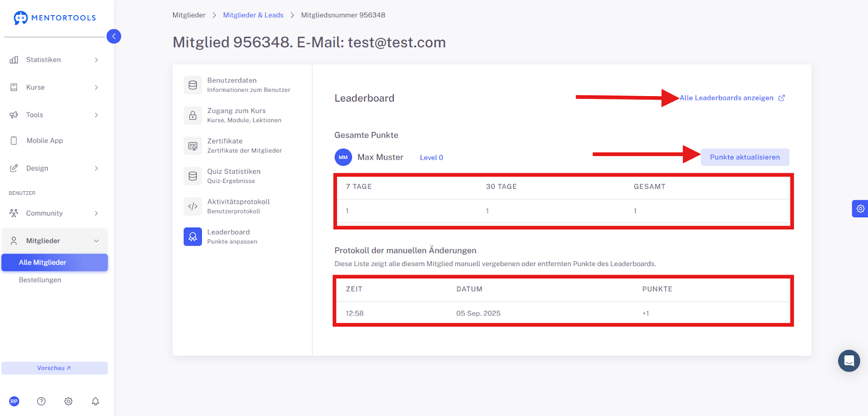Expand the Community menu
This screenshot has height=416, width=868.
click(54, 213)
